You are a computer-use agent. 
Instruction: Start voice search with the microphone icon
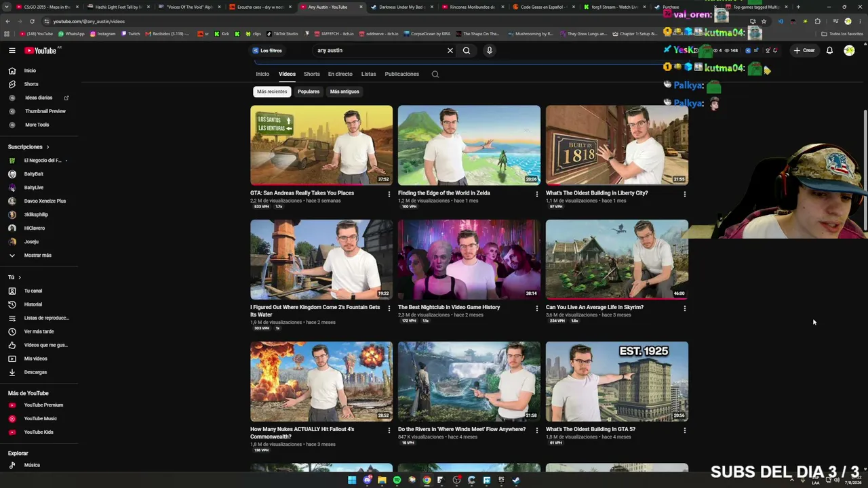[x=489, y=50]
